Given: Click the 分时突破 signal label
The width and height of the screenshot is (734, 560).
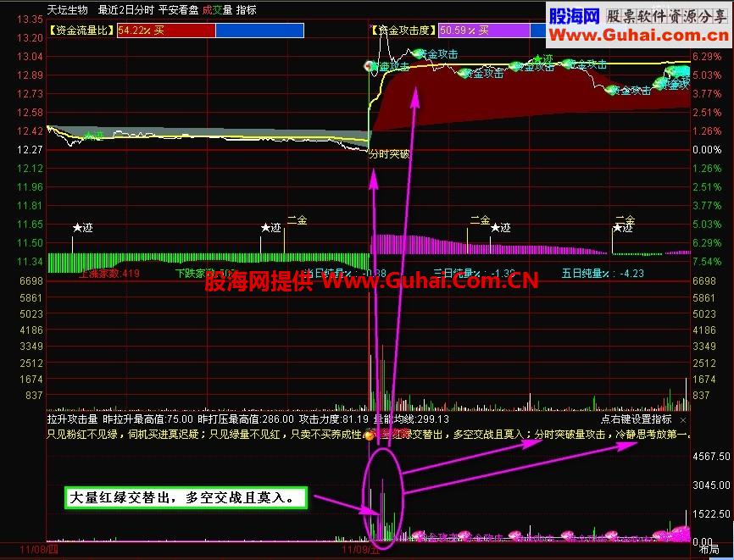Looking at the screenshot, I should 389,154.
